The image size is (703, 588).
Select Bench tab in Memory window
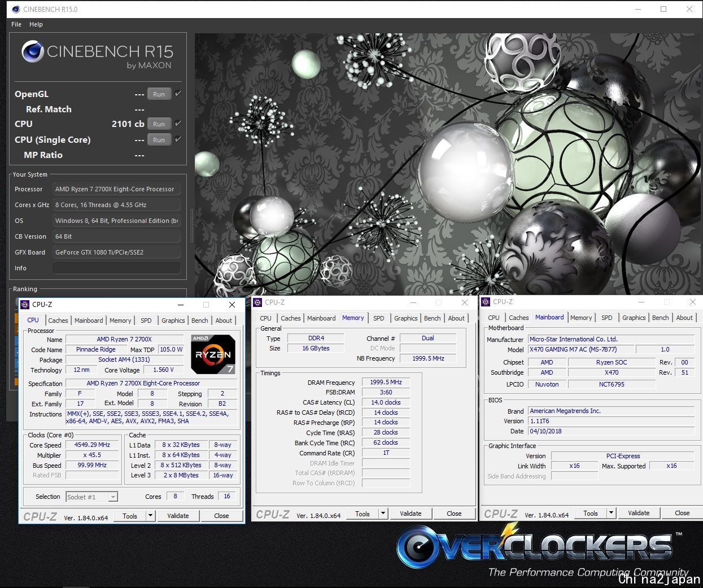pos(433,318)
